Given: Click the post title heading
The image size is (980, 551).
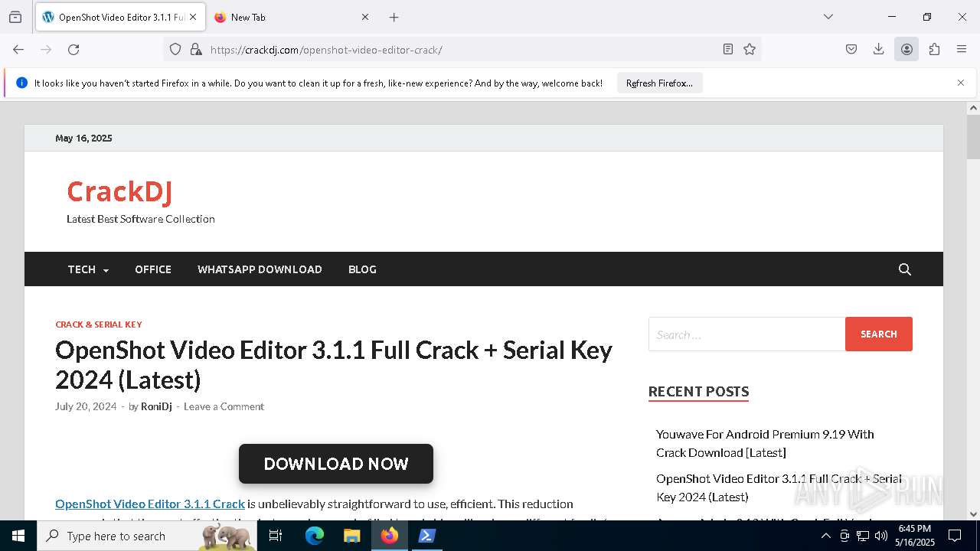Looking at the screenshot, I should [334, 364].
